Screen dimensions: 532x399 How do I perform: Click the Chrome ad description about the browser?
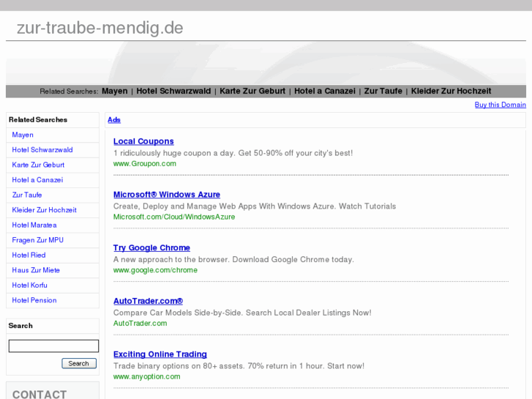pos(233,260)
